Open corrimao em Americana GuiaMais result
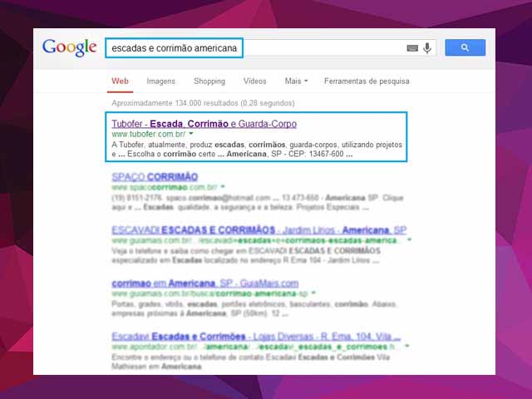The image size is (532, 399). pos(205,283)
